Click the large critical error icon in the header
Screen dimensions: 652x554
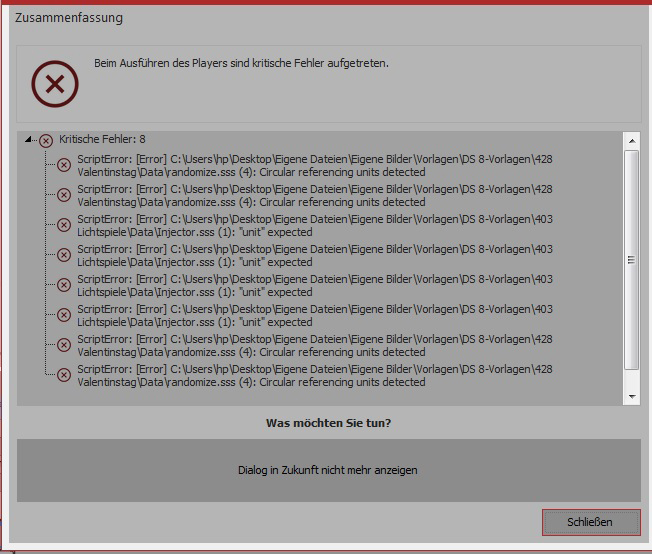coord(55,84)
